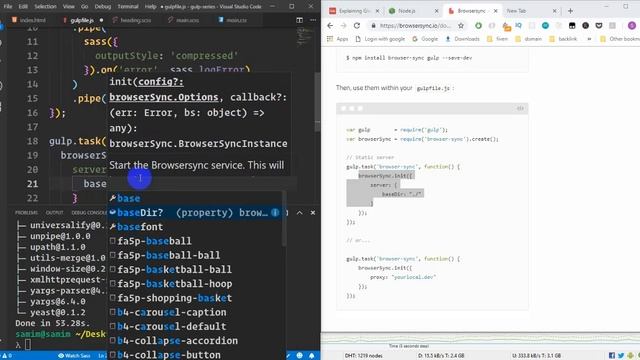The image size is (640, 360).
Task: Open the Login with google bookmark
Action: tap(380, 39)
